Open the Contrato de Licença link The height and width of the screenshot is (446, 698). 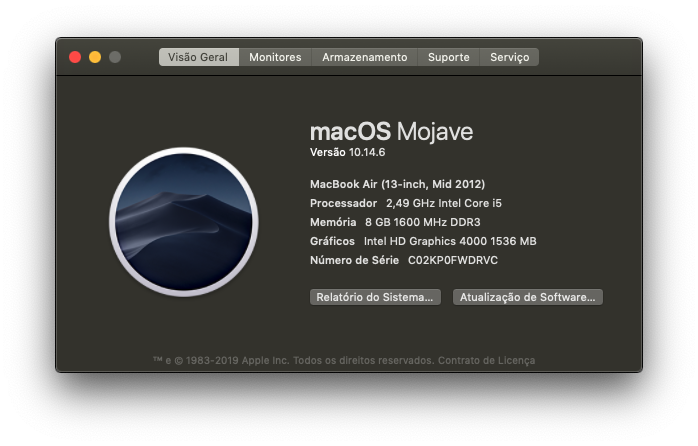click(487, 360)
